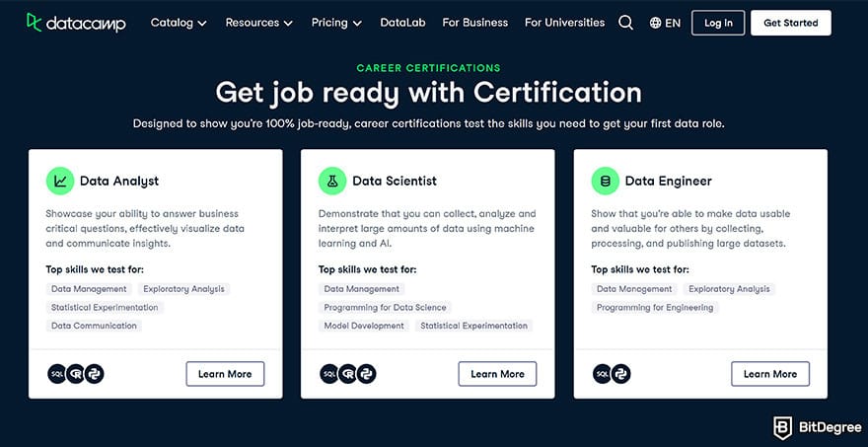Click the Data Analyst card title
Screen dimensions: 868x447
coord(119,182)
